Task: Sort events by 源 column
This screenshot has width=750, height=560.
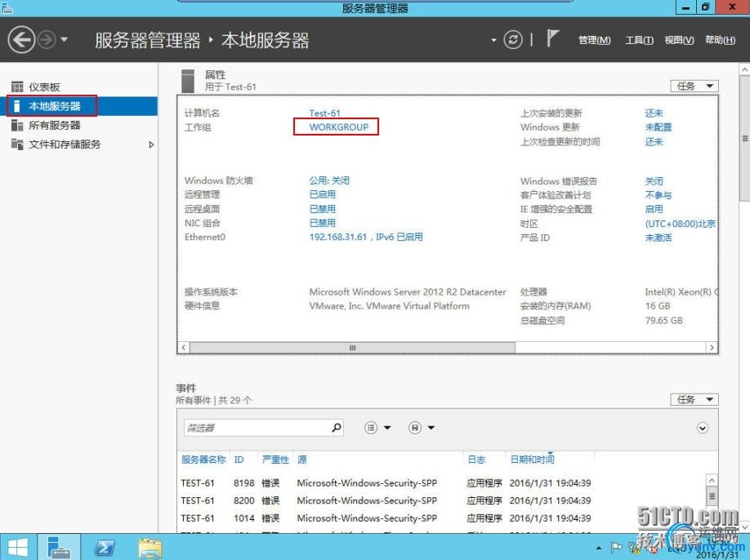Action: coord(301,460)
